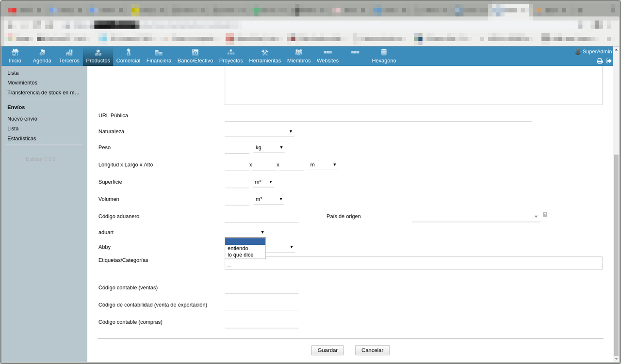Select 'entiendo' option in aduart list
The width and height of the screenshot is (621, 364).
[245, 248]
